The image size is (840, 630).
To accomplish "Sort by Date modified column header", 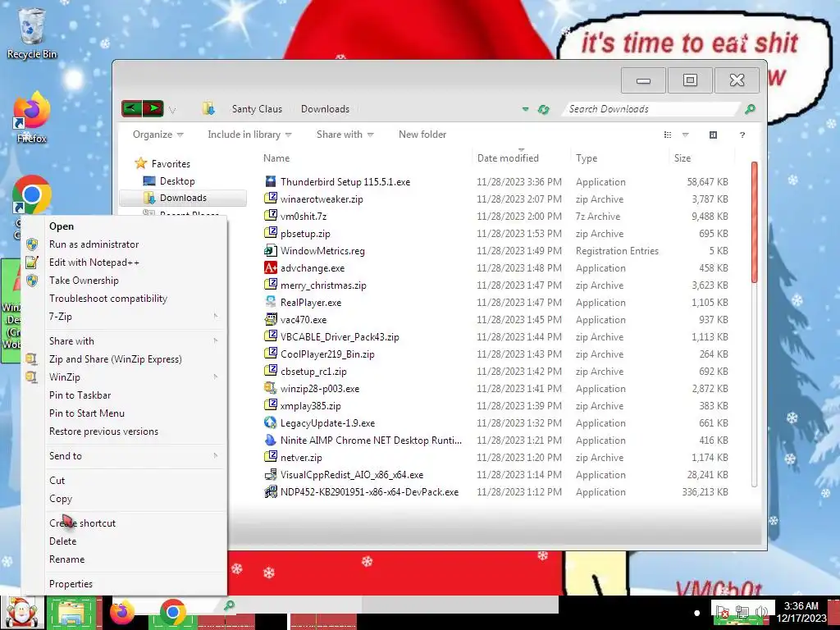I will [x=508, y=158].
